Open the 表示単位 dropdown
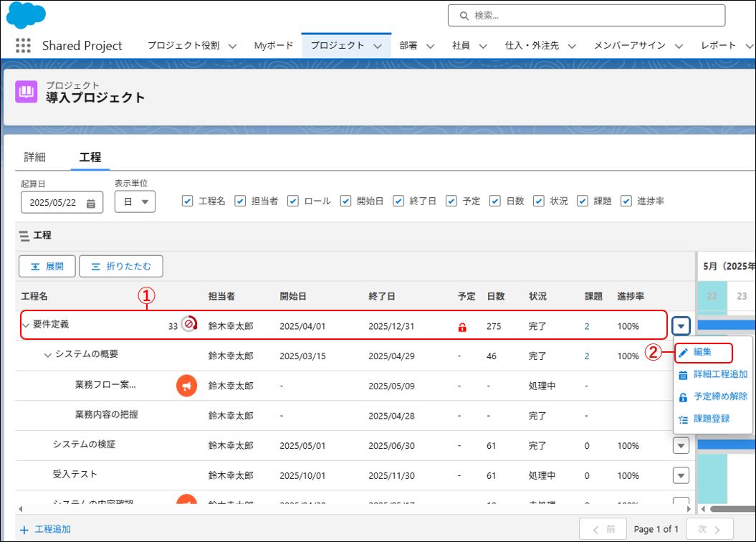 pos(135,202)
